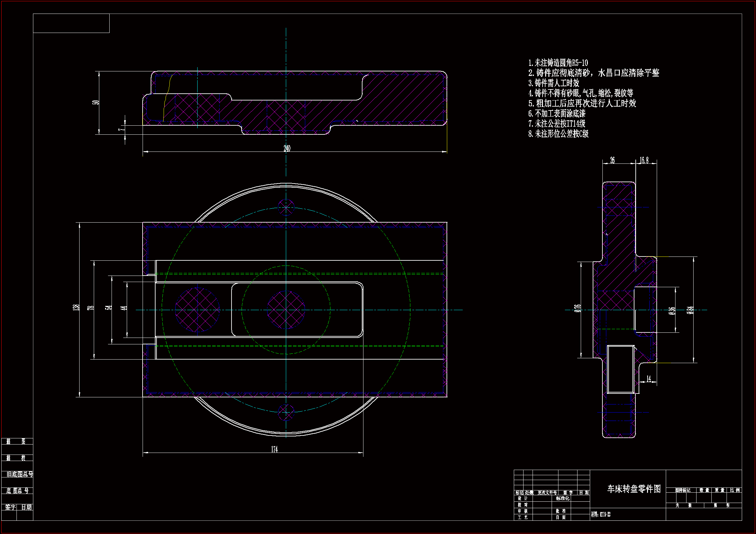This screenshot has height=534, width=756.
Task: Click the 签字 cell in left margin
Action: pos(10,507)
